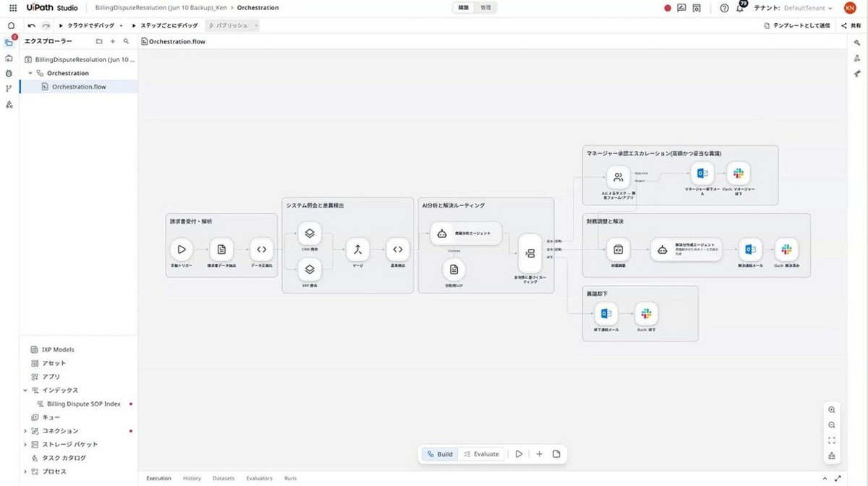
Task: Click the undo arrow in the toolbar
Action: (32, 25)
